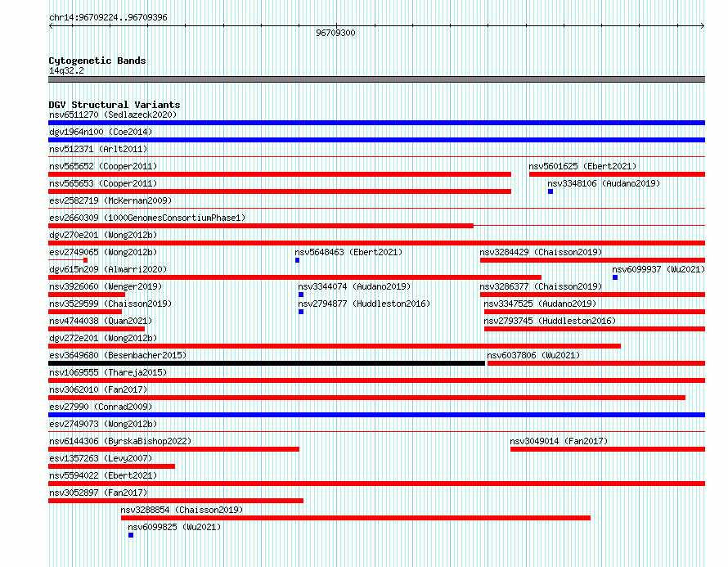728x567 pixels.
Task: Click nsv3052897 (Fan2017) label
Action: pos(98,493)
